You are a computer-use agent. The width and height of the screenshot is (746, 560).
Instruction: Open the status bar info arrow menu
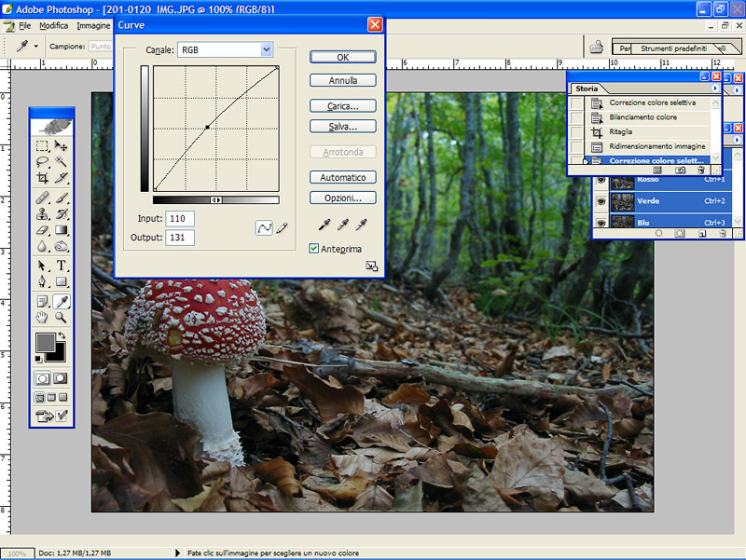point(177,553)
